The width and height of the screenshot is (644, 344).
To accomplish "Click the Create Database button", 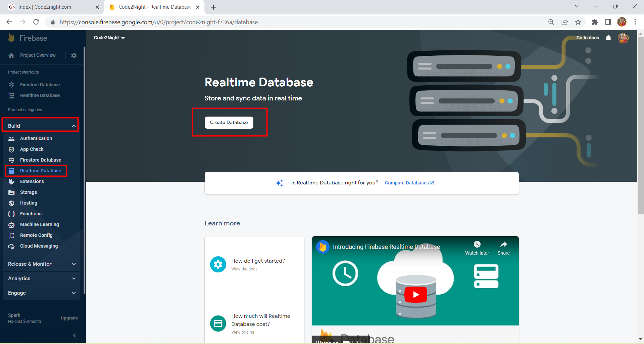I will 229,122.
